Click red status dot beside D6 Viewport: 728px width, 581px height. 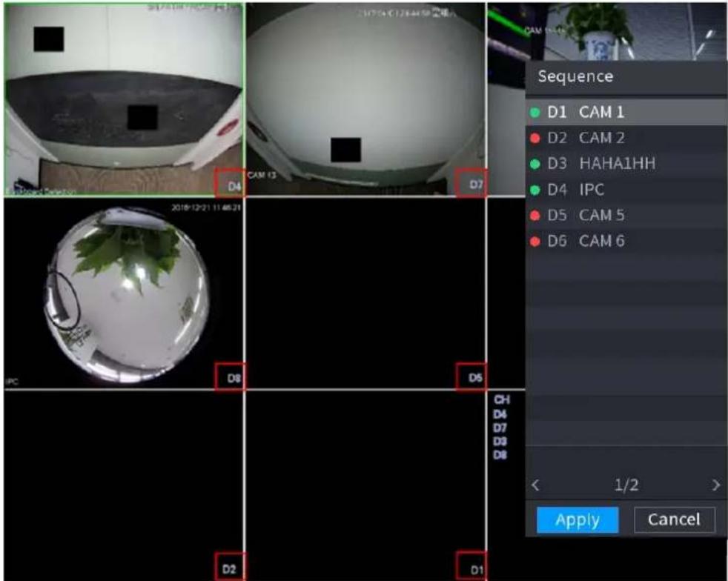[535, 242]
